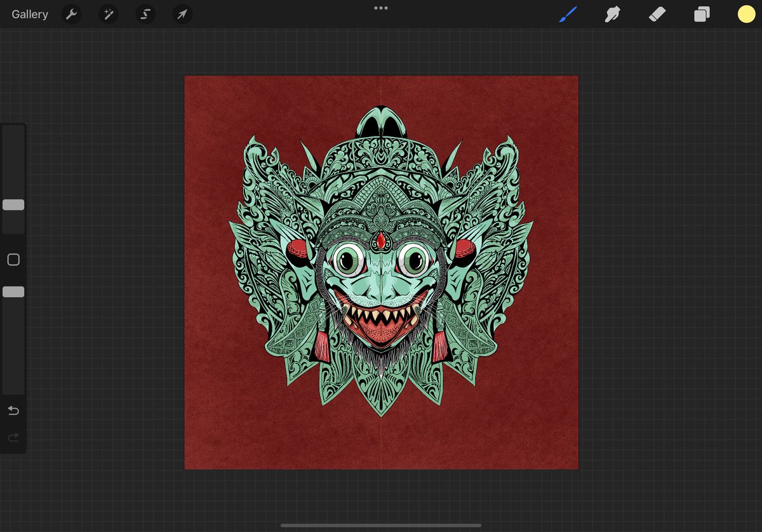Tap the Redo arrow in the sidebar

(13, 437)
